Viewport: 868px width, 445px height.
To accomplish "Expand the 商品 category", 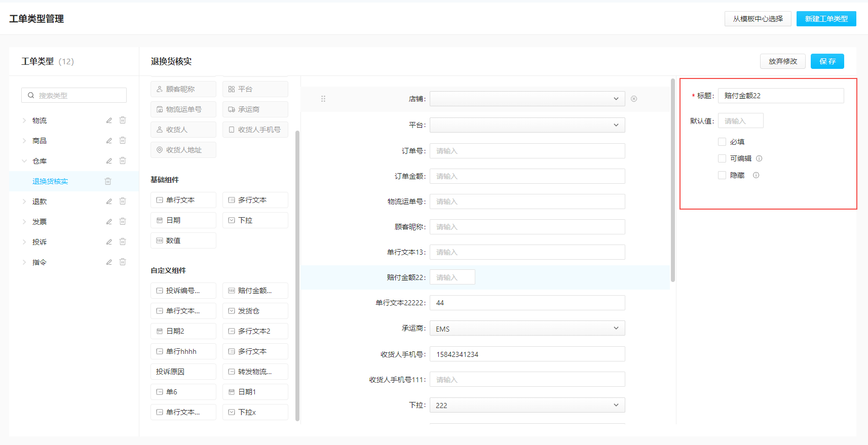I will pyautogui.click(x=24, y=141).
